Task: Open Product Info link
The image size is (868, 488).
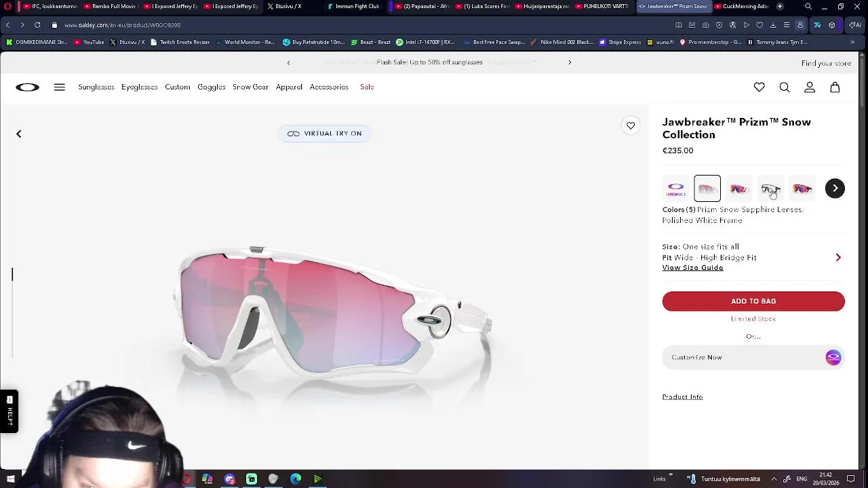Action: click(x=682, y=396)
